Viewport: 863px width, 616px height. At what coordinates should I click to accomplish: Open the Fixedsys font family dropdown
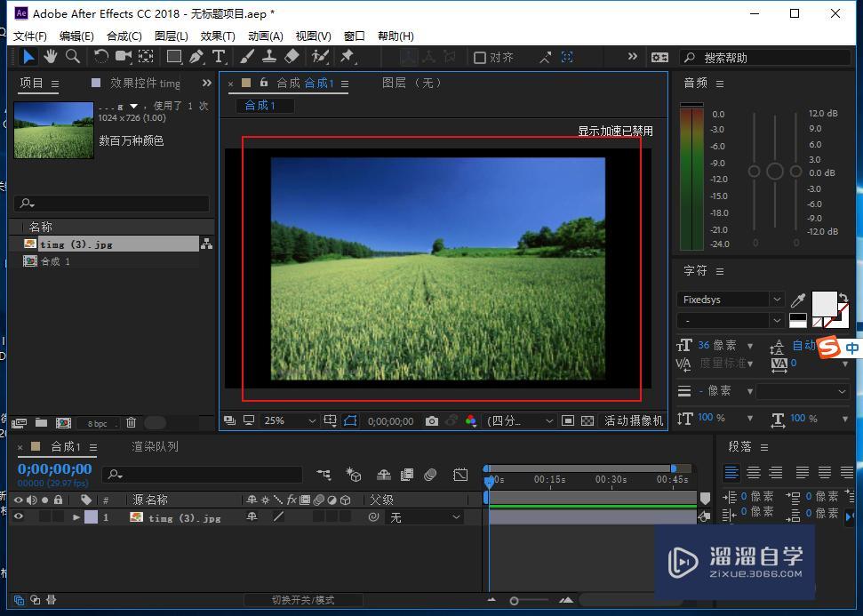(730, 300)
